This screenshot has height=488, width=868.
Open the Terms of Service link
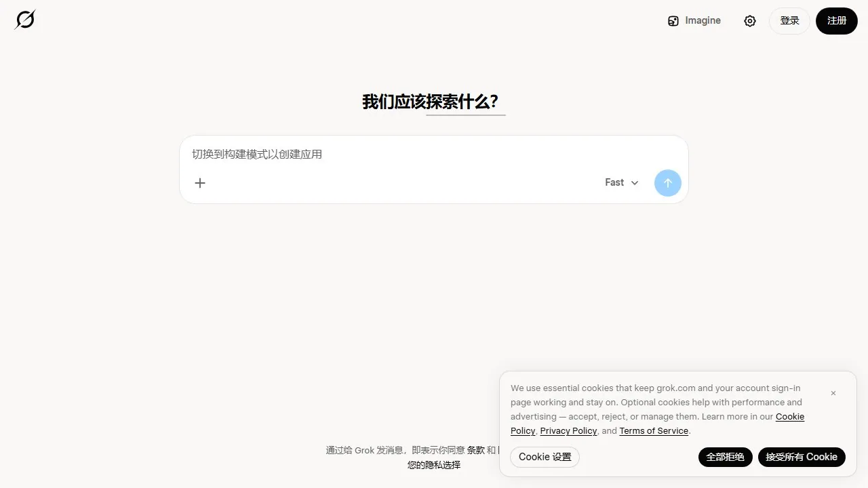coord(654,431)
